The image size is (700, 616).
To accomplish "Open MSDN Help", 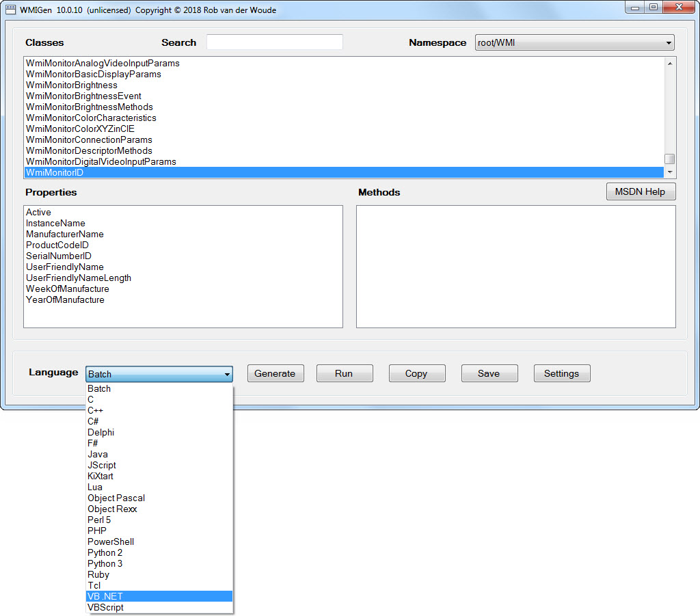I will tap(640, 191).
